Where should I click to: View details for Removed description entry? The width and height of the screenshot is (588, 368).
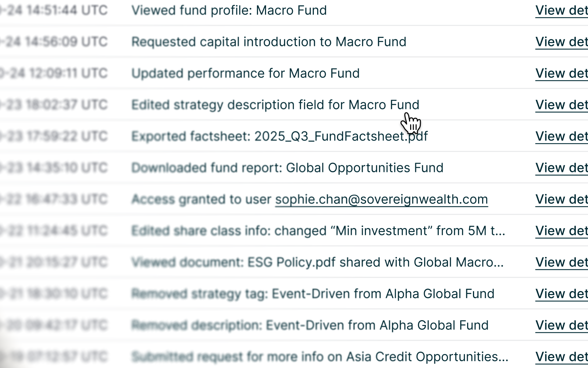(562, 325)
